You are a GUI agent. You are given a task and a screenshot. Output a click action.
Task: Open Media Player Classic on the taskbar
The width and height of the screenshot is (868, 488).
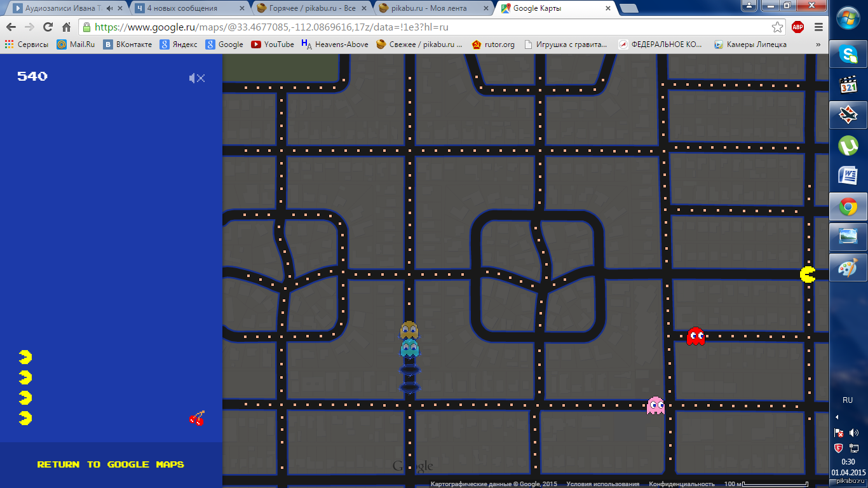pyautogui.click(x=848, y=84)
